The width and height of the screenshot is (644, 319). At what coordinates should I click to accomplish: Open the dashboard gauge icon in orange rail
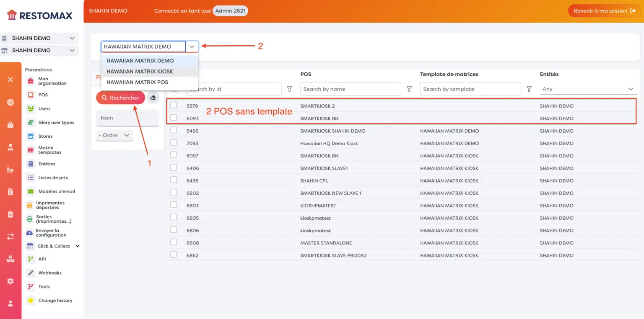tap(10, 102)
